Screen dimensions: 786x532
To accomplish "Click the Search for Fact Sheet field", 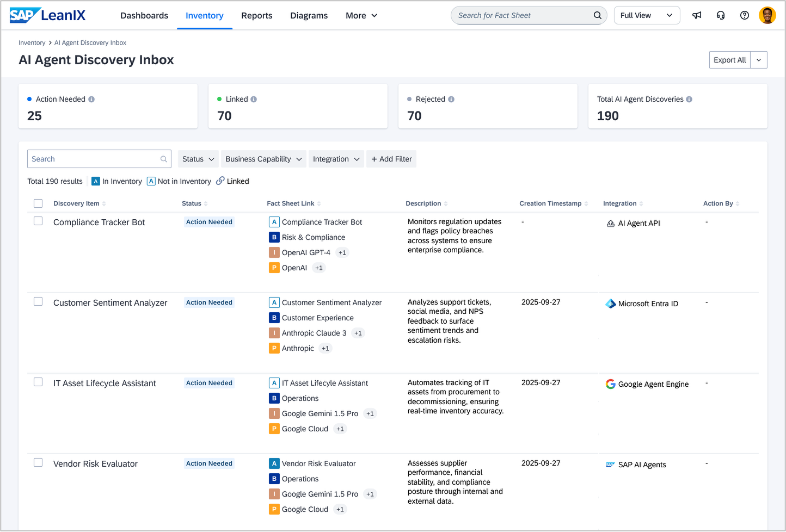I will tap(523, 15).
